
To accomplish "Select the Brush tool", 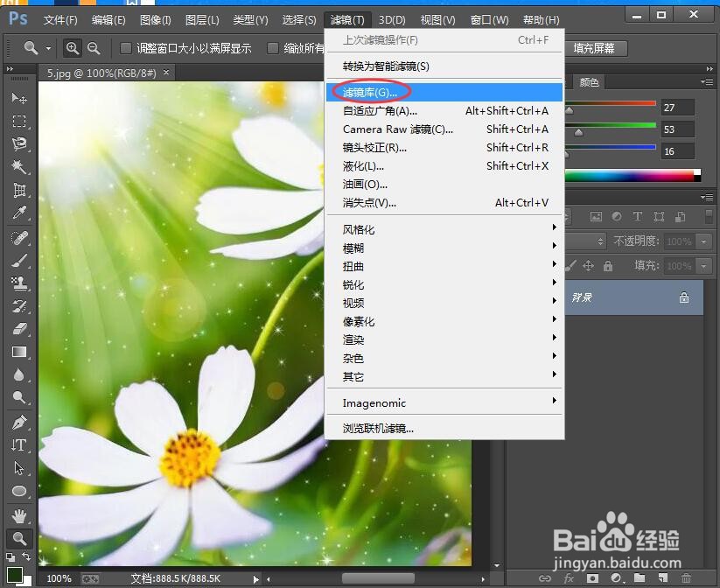I will click(x=19, y=261).
